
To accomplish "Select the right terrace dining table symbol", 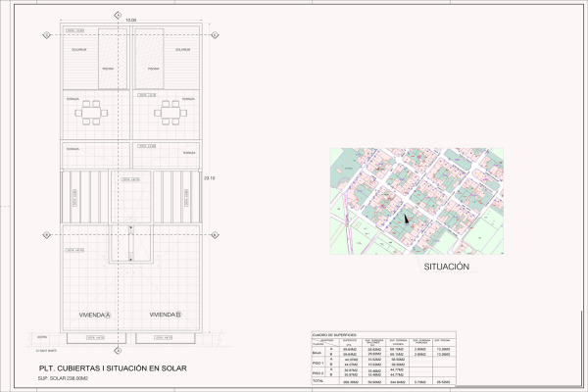I will point(169,110).
